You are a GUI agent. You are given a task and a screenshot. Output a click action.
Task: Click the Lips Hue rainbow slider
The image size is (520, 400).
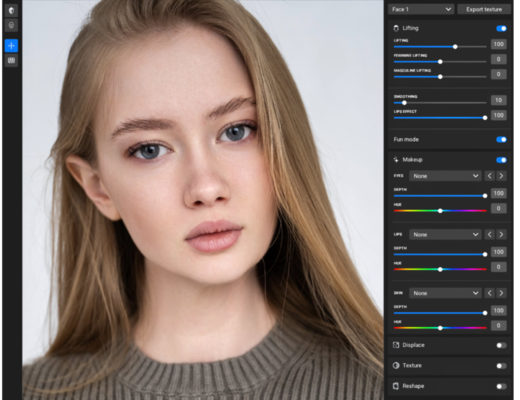pyautogui.click(x=440, y=269)
